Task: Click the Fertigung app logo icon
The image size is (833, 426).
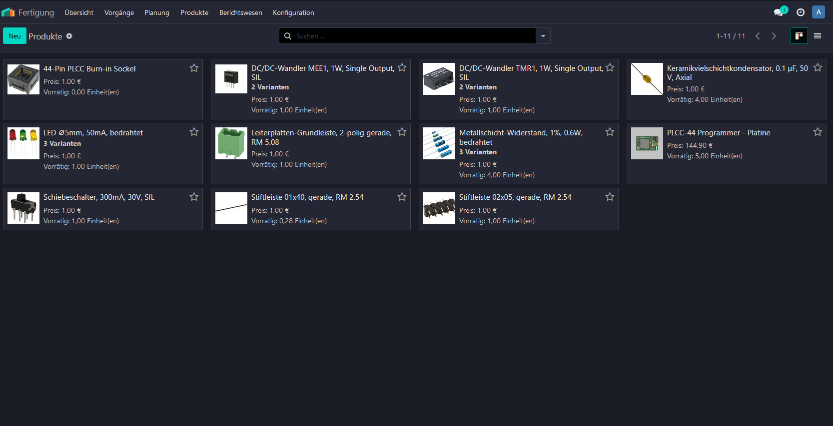Action: pos(9,12)
